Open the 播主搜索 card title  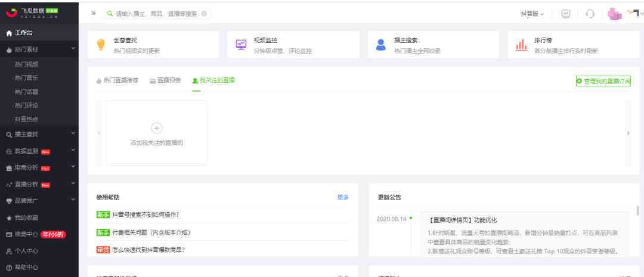coord(406,41)
